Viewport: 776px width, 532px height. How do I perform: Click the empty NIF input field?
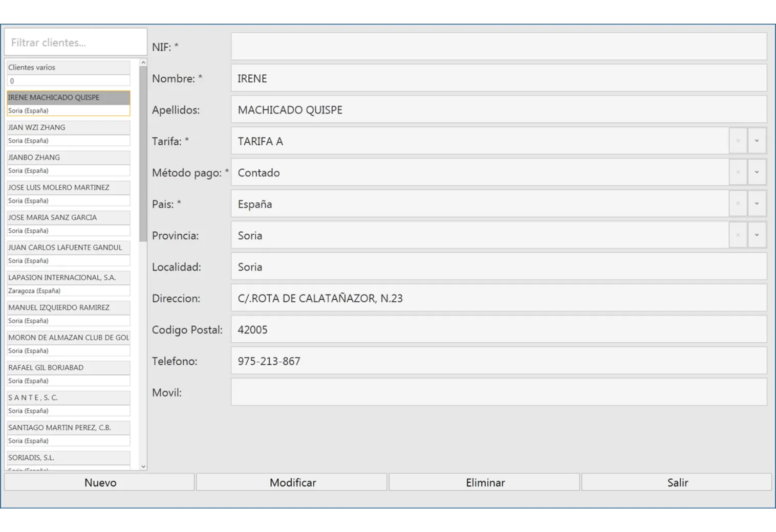pos(499,47)
